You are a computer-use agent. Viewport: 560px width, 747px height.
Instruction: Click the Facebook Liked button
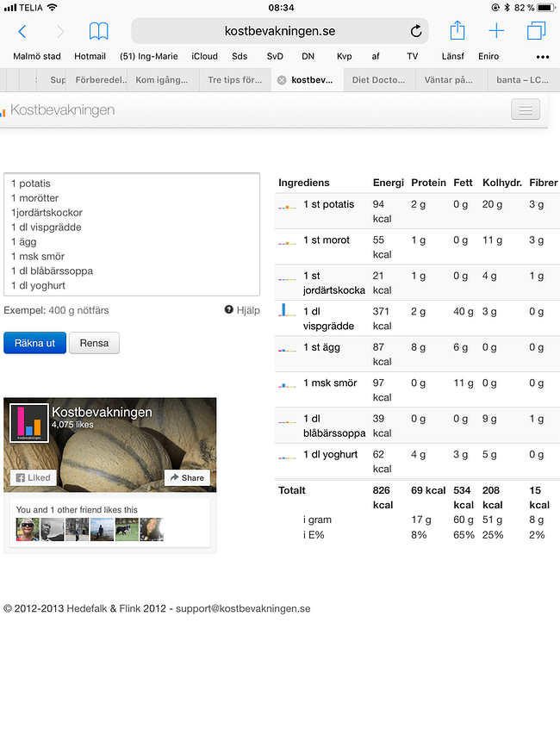pyautogui.click(x=34, y=477)
